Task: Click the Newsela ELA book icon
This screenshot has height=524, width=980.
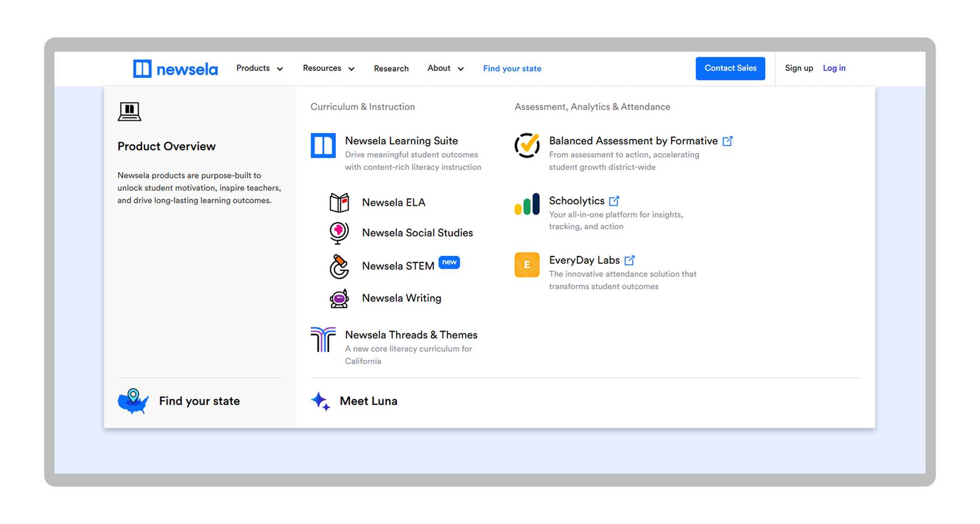Action: coord(339,202)
